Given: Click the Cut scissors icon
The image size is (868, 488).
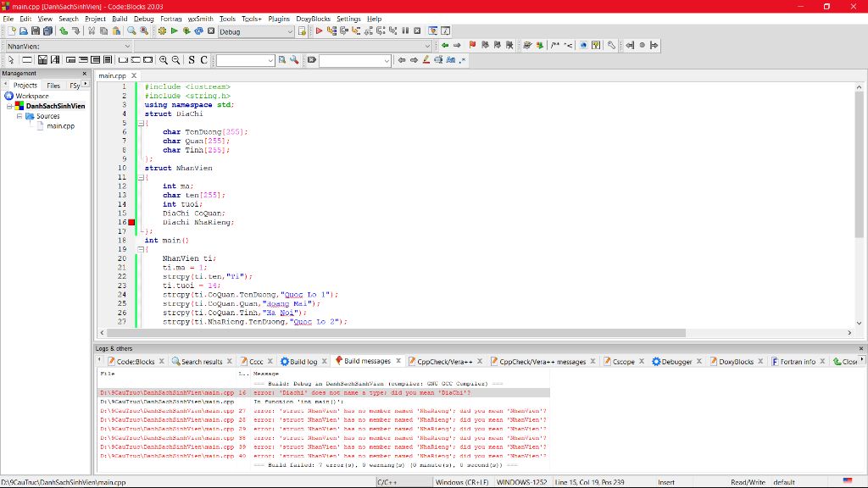Looking at the screenshot, I should tap(92, 31).
